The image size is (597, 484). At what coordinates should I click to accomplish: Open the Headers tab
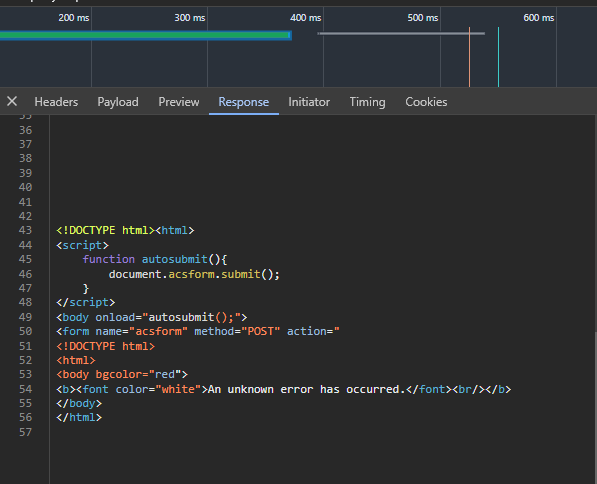(x=56, y=102)
